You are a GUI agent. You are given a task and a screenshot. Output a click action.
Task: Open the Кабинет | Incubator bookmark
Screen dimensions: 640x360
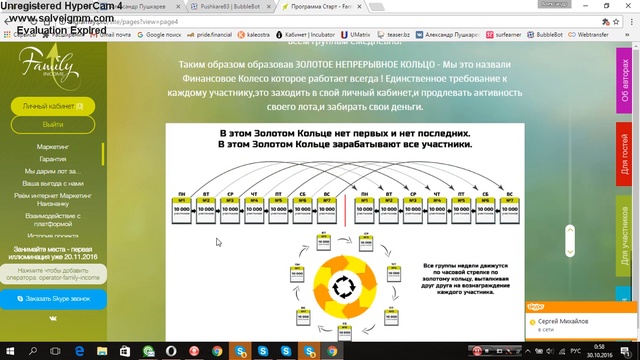point(305,35)
